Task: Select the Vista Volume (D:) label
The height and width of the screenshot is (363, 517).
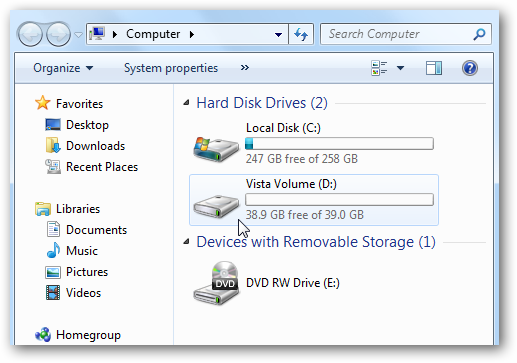Action: [291, 184]
